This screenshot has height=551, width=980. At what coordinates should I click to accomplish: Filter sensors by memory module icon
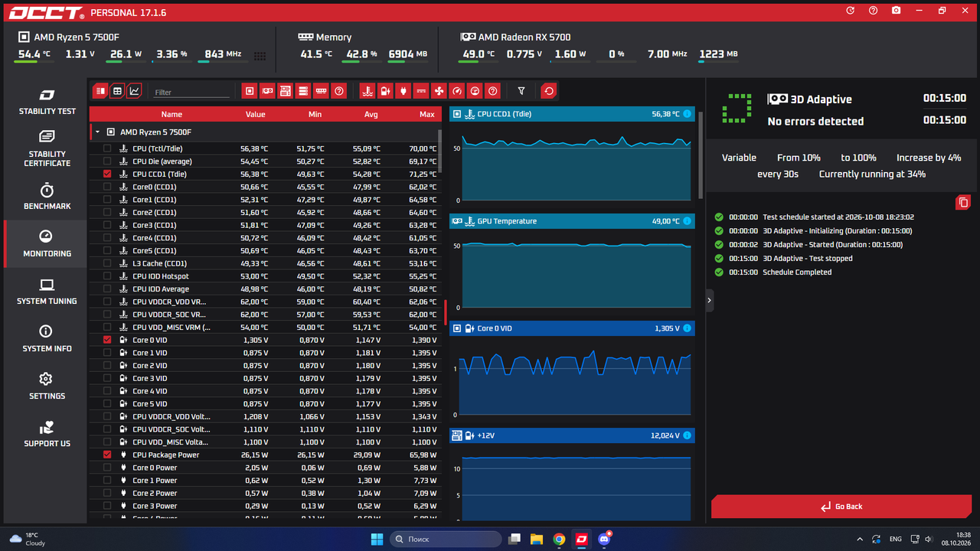322,91
